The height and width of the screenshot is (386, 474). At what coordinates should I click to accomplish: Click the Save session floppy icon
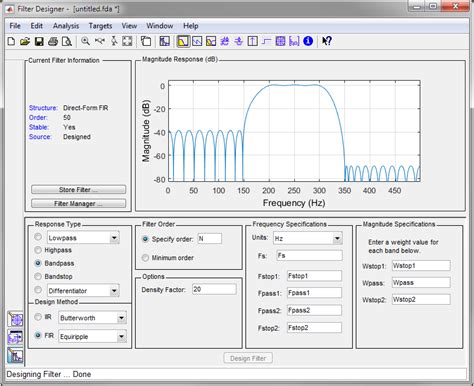39,41
